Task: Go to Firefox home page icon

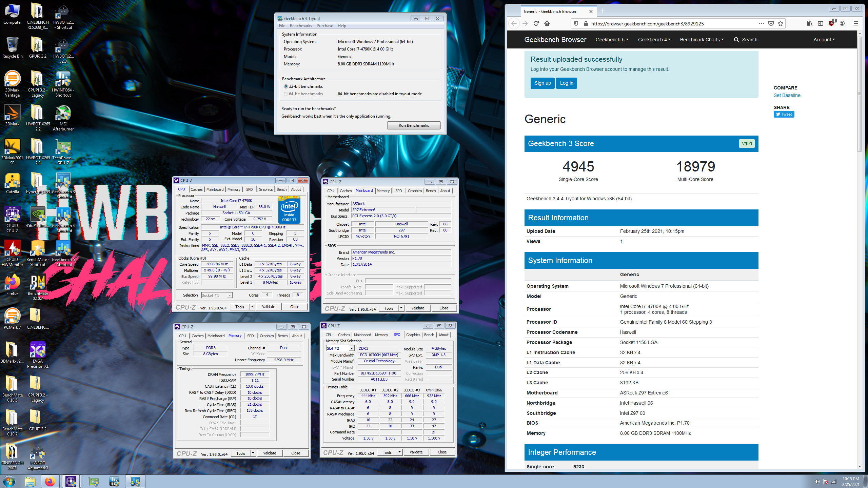Action: (x=547, y=23)
